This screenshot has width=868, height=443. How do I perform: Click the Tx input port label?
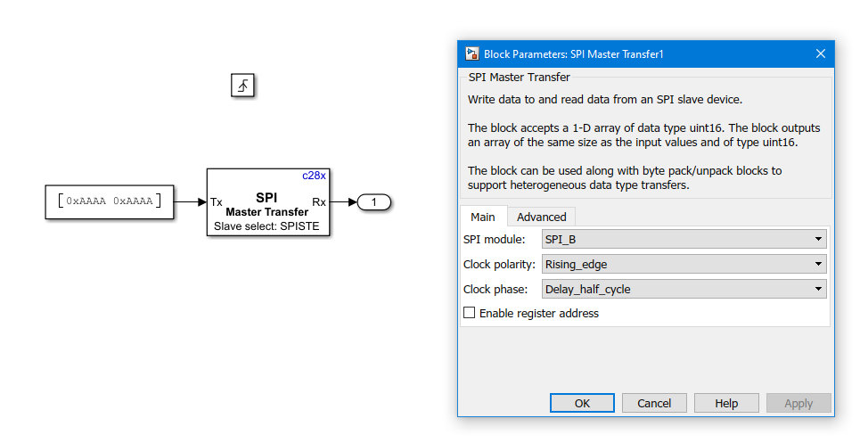point(217,202)
